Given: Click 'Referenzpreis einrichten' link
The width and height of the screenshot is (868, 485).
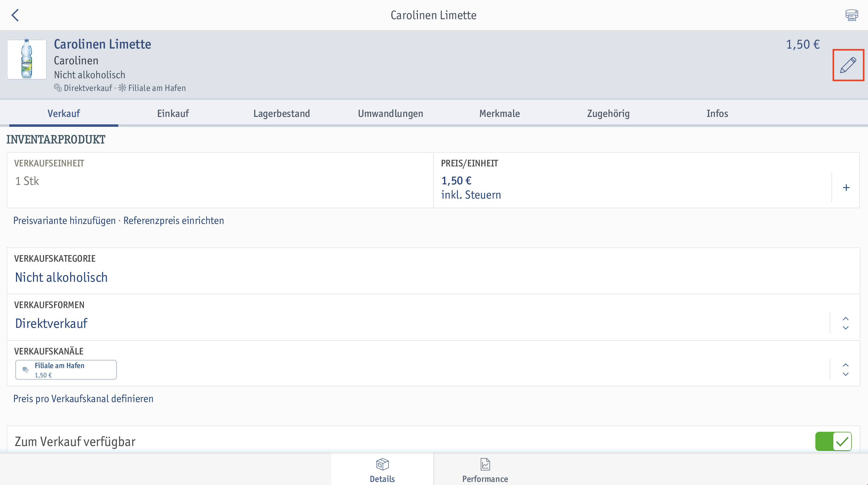Looking at the screenshot, I should pyautogui.click(x=174, y=221).
